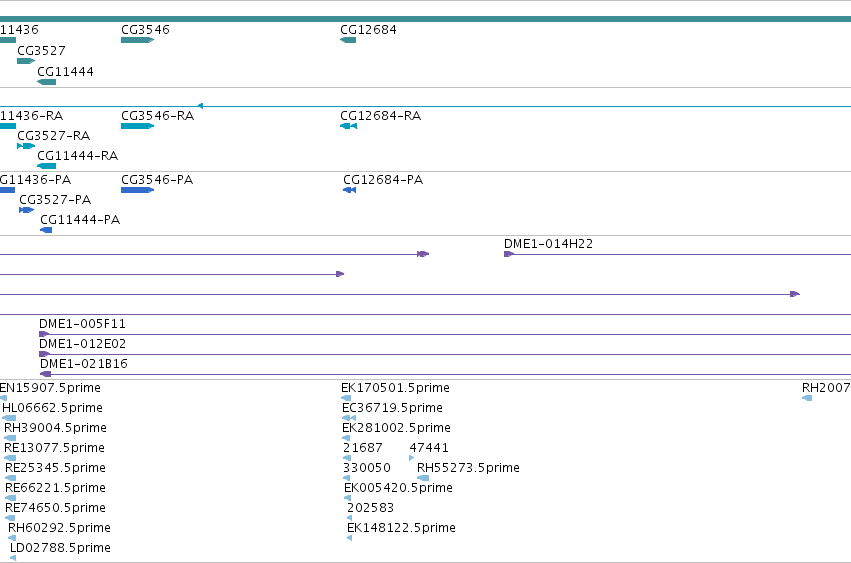Click the CG3546-RA transcript bar

[x=137, y=126]
